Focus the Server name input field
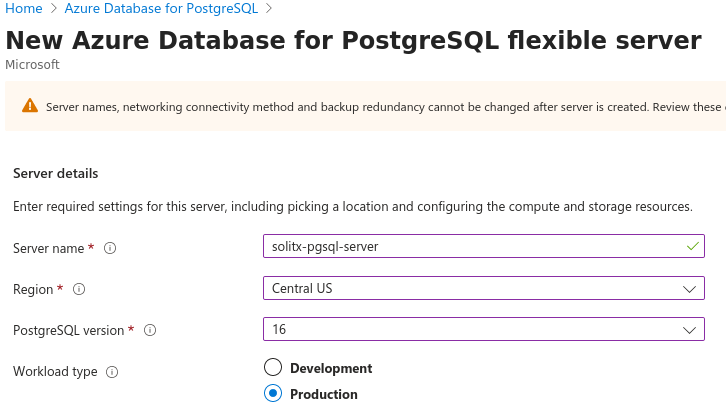 point(484,246)
